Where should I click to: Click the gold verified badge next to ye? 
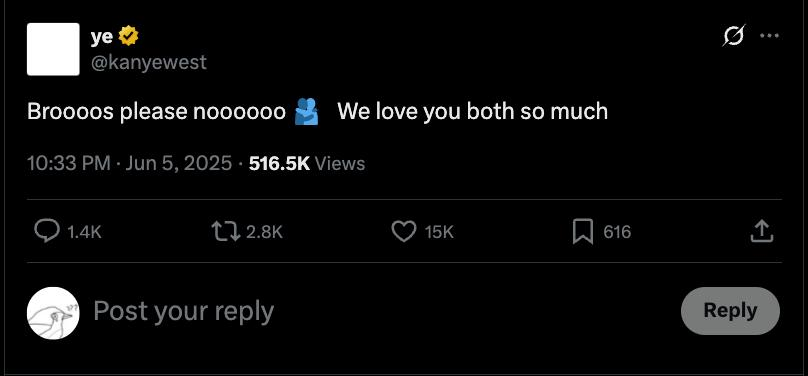pyautogui.click(x=128, y=37)
